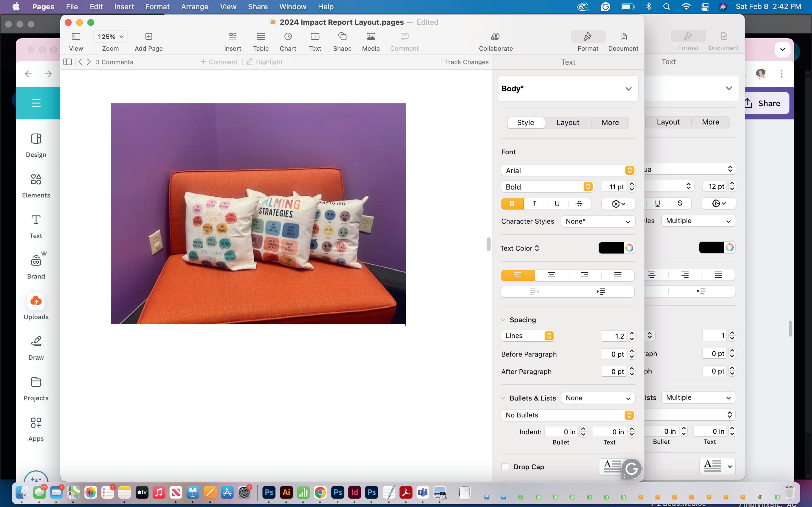Open the Arrange menu
The image size is (812, 507).
[x=195, y=7]
